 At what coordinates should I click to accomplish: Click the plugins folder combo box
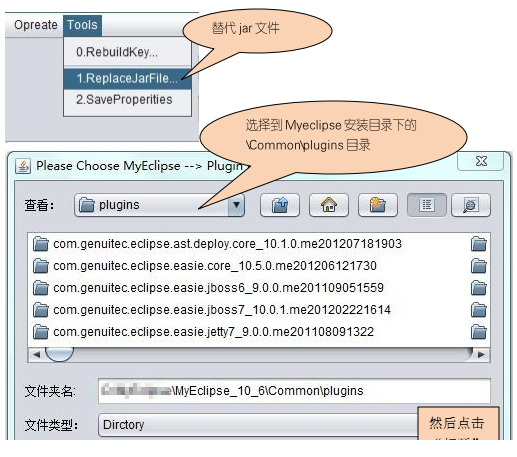tap(159, 205)
